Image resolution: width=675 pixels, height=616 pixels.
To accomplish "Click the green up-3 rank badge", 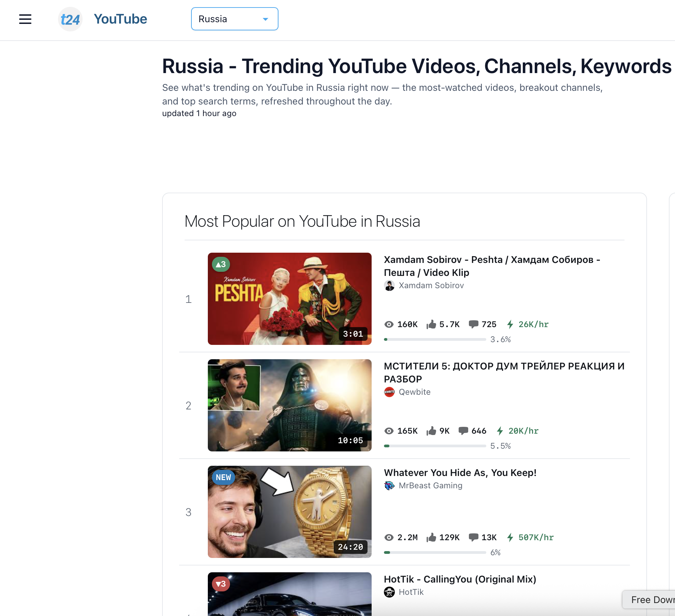I will coord(221,264).
